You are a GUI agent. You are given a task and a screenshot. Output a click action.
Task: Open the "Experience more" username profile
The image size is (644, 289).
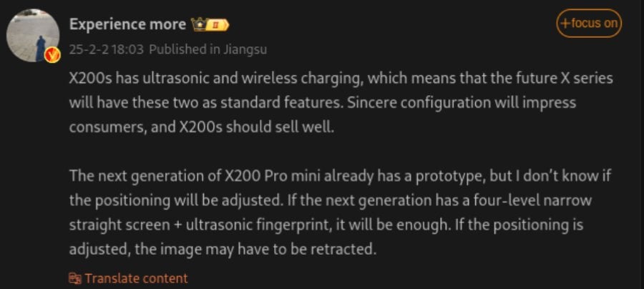pos(127,24)
